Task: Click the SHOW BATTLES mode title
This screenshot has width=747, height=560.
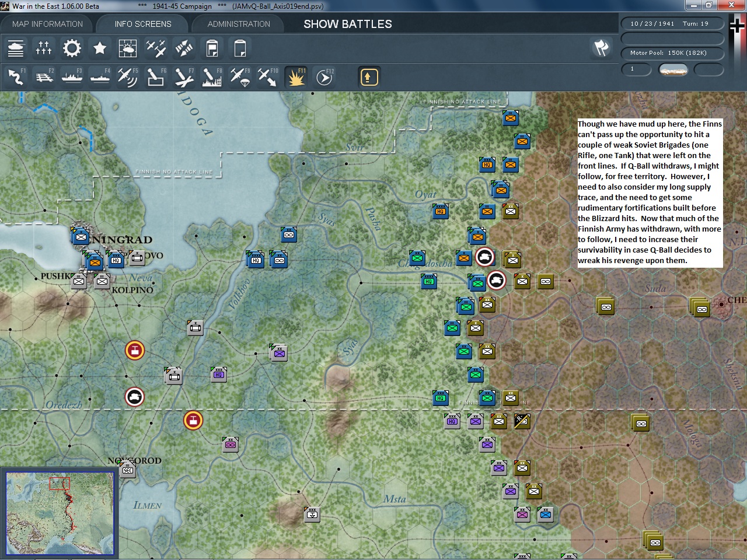Action: 348,24
